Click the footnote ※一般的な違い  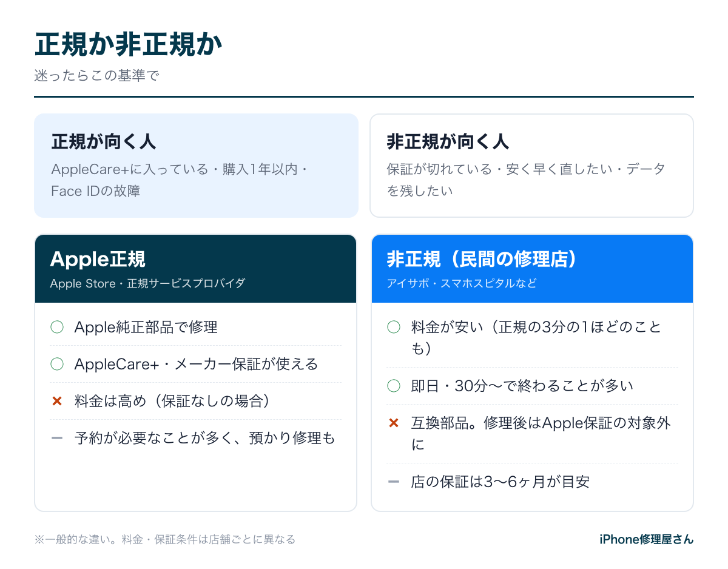165,539
